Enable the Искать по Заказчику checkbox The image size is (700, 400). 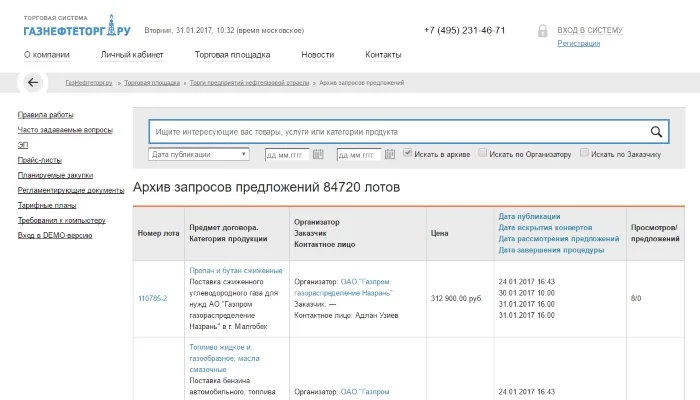[584, 153]
